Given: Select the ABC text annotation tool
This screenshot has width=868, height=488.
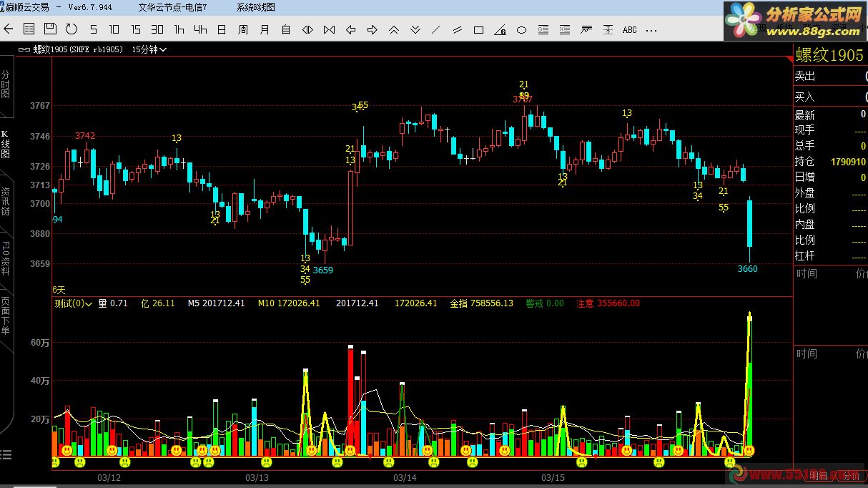Looking at the screenshot, I should pos(630,29).
